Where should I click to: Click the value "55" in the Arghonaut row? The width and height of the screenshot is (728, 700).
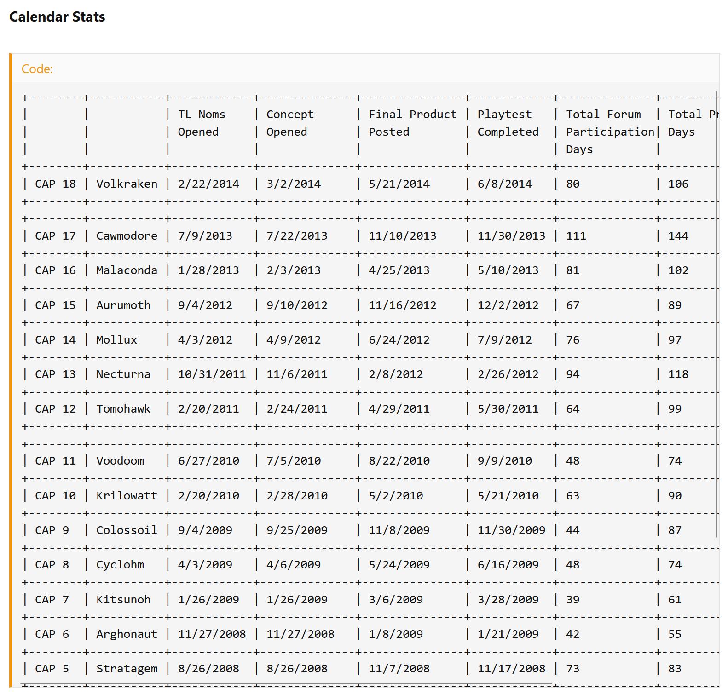(675, 634)
